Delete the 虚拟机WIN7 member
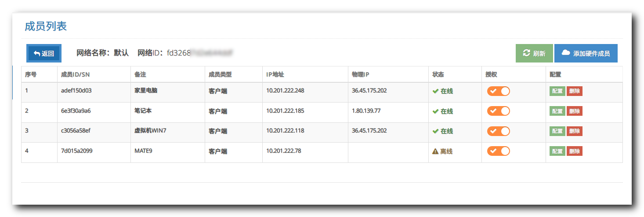644x217 pixels. [574, 131]
